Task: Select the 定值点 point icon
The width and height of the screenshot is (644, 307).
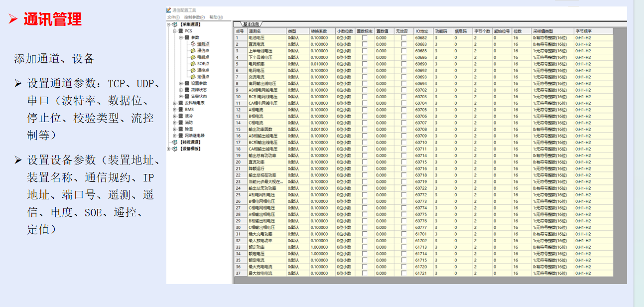Action: point(193,76)
